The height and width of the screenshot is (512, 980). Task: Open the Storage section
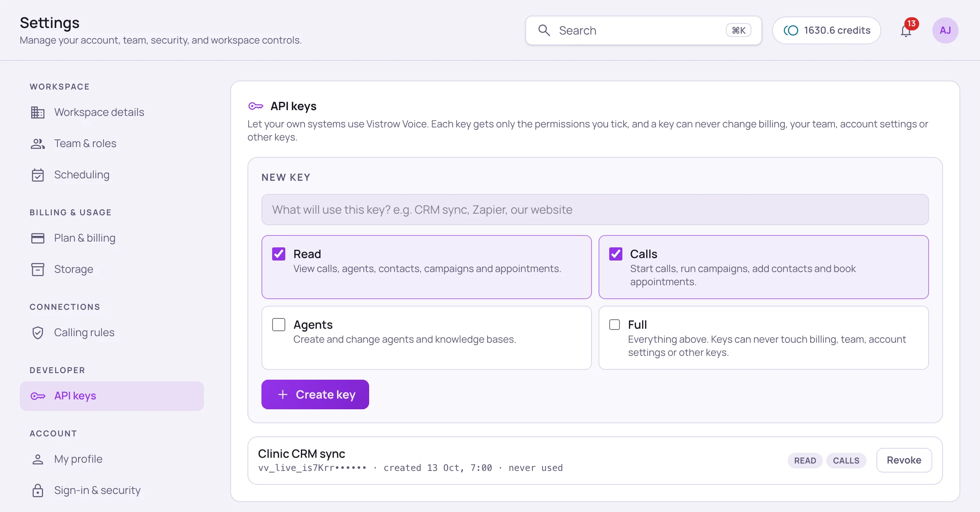pyautogui.click(x=112, y=269)
